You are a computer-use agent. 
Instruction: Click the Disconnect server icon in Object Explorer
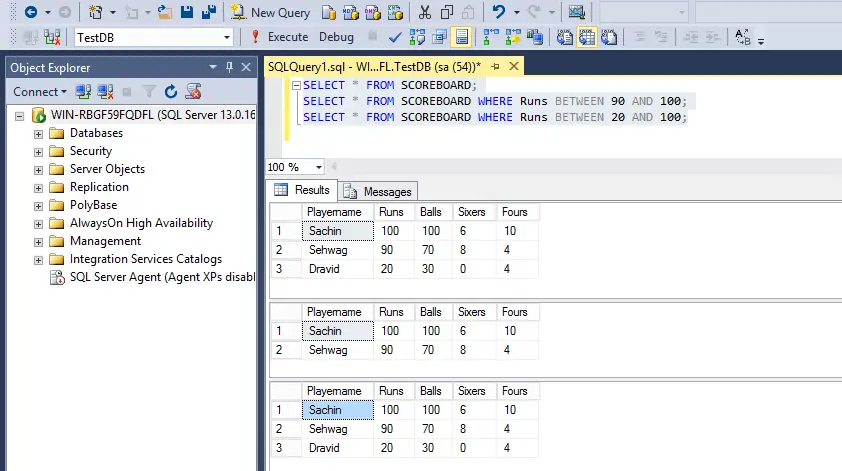tap(105, 92)
